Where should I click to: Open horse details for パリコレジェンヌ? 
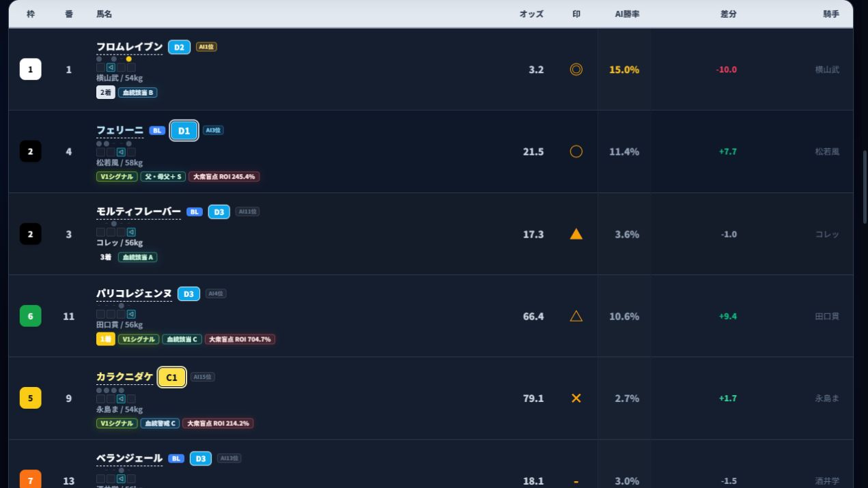(134, 294)
